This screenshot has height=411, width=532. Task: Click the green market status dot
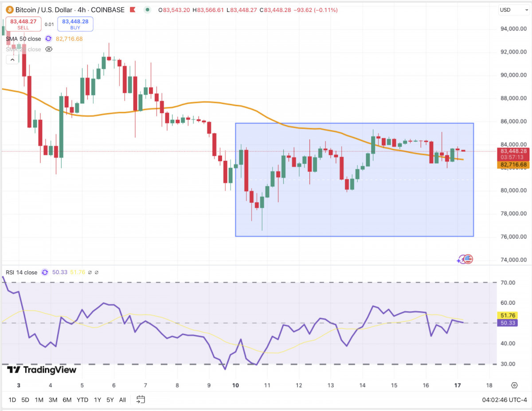(147, 10)
